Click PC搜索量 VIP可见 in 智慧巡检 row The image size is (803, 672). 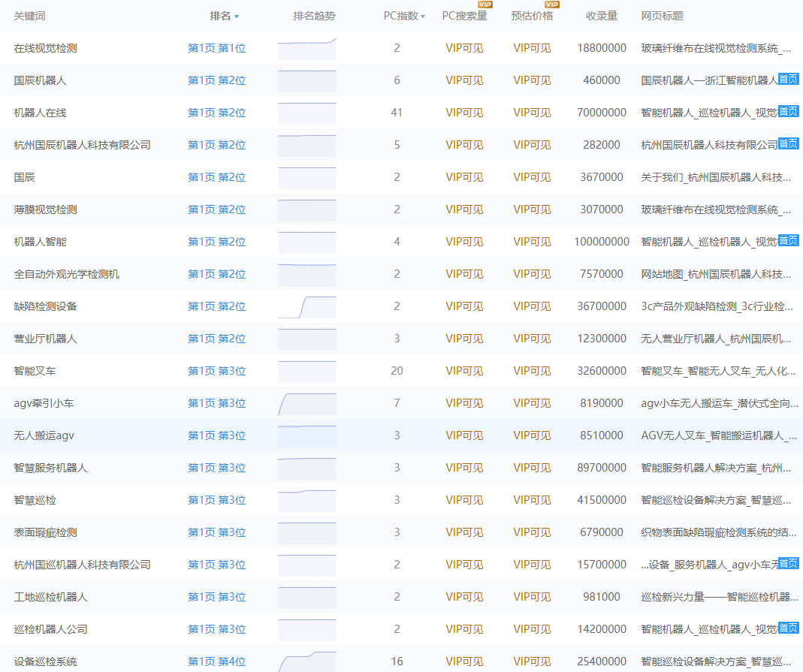coord(464,500)
